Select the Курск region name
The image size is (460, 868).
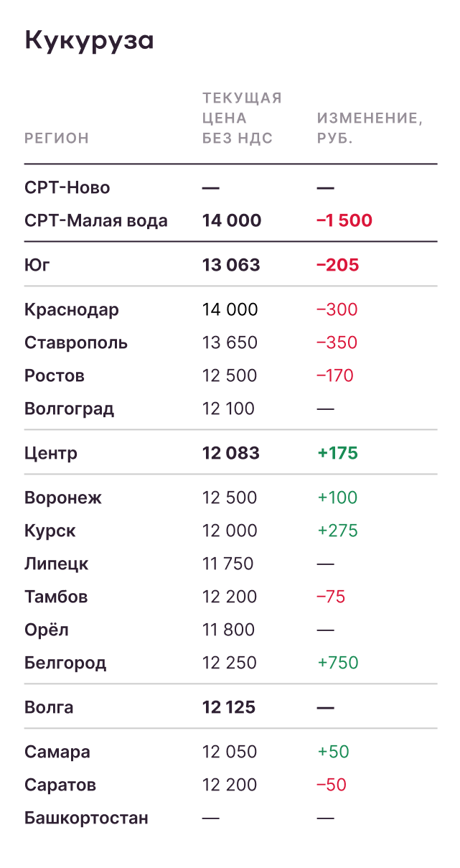coord(50,531)
